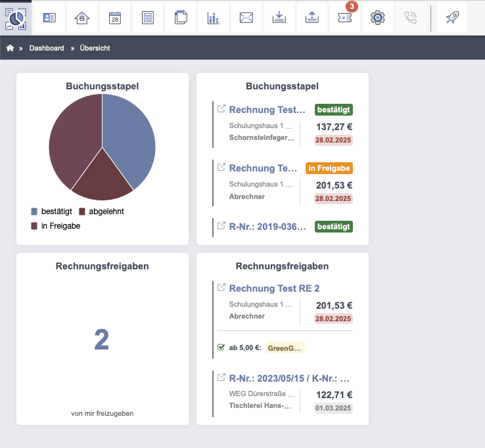Open the settings gear icon
Viewport: 485px width, 448px height.
(378, 18)
